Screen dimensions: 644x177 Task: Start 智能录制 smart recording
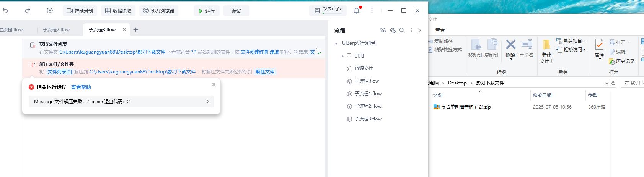pyautogui.click(x=80, y=11)
